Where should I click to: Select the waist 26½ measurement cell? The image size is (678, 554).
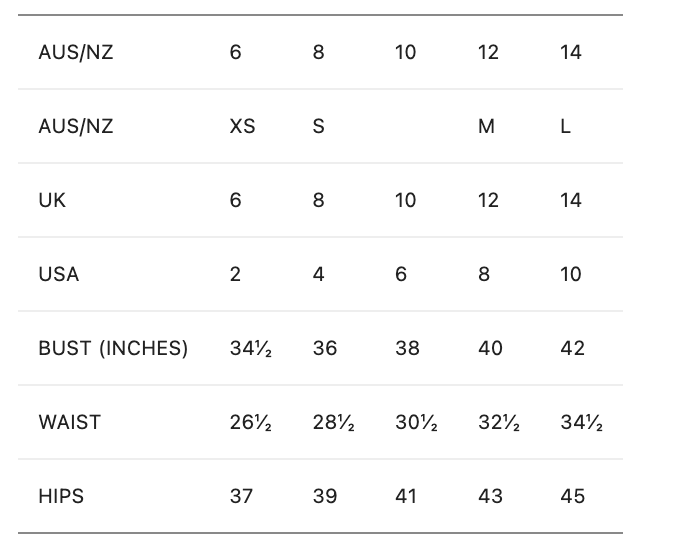click(x=251, y=422)
